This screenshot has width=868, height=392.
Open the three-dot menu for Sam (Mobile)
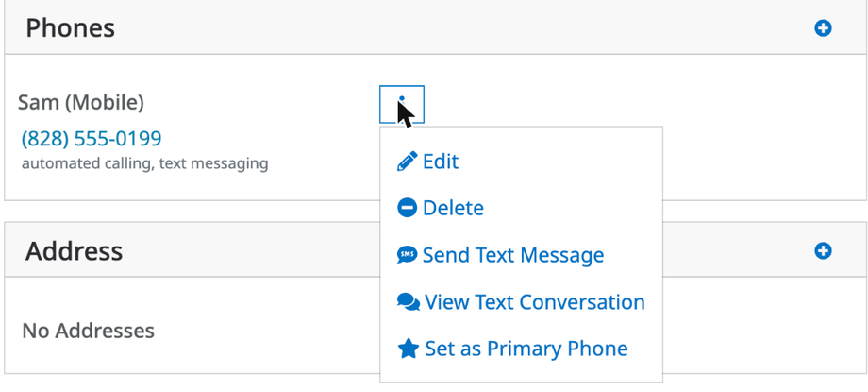402,104
